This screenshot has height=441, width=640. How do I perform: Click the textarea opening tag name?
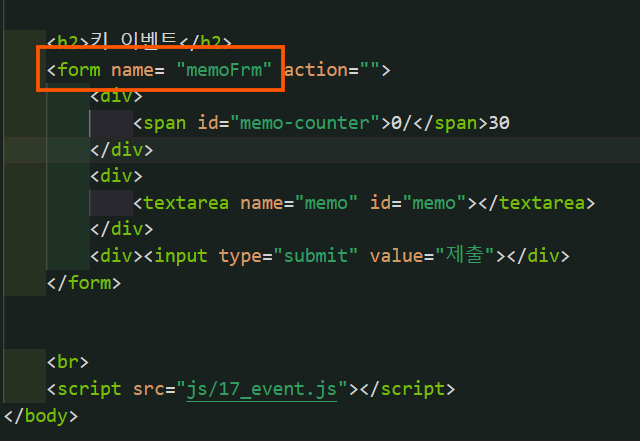click(x=186, y=203)
